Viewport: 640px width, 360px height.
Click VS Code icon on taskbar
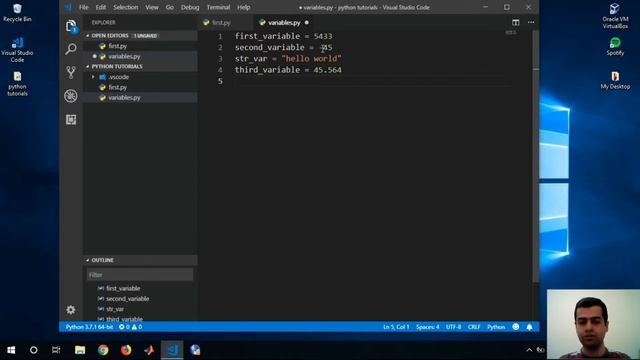coord(172,350)
